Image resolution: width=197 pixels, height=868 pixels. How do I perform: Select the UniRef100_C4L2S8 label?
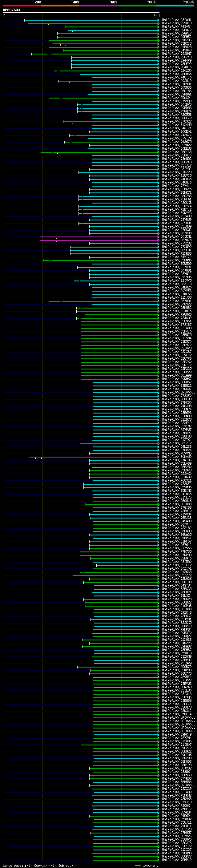pos(176,446)
